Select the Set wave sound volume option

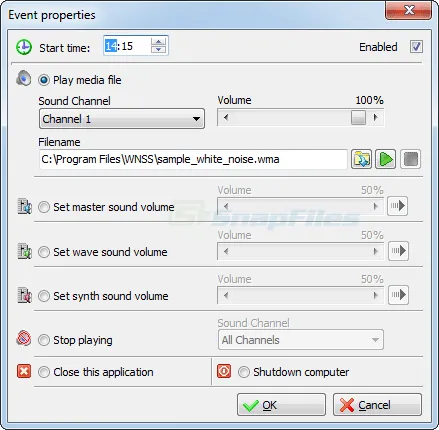click(44, 252)
